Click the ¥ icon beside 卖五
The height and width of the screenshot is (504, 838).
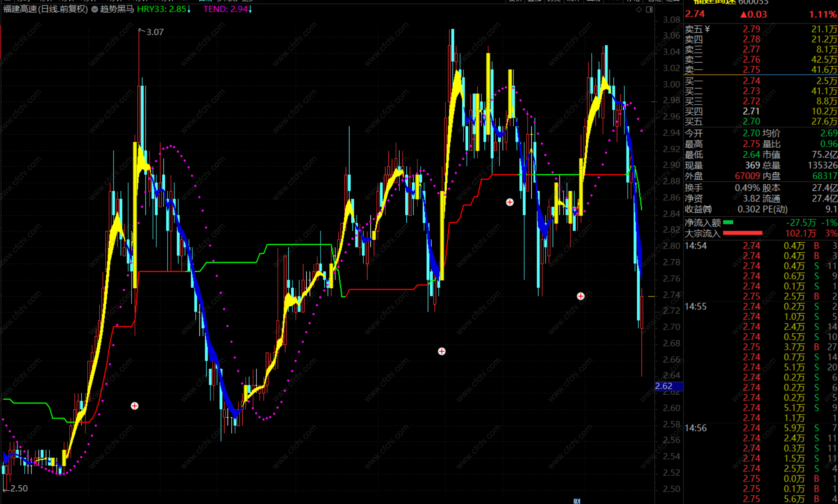pos(707,29)
